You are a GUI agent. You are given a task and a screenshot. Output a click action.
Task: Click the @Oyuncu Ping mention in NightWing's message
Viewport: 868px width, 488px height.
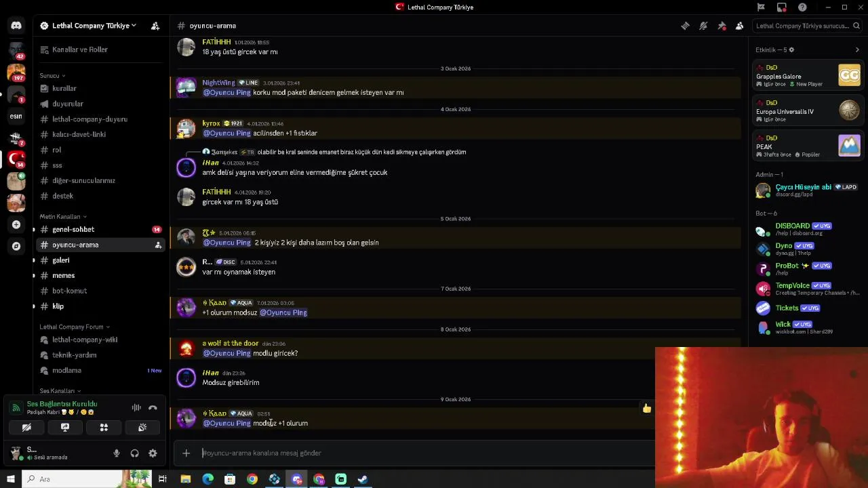click(x=226, y=93)
